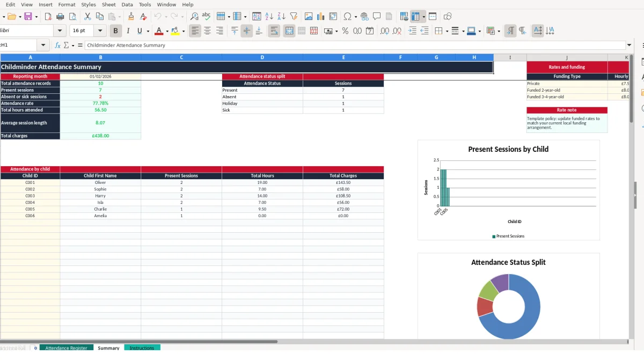Click Add Decimal Place icon
The width and height of the screenshot is (644, 362).
point(385,31)
